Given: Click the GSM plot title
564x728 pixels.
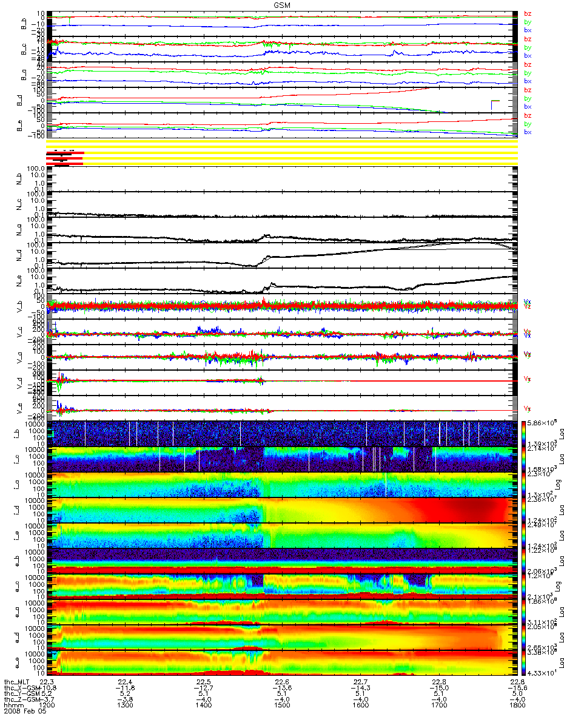Looking at the screenshot, I should [281, 4].
